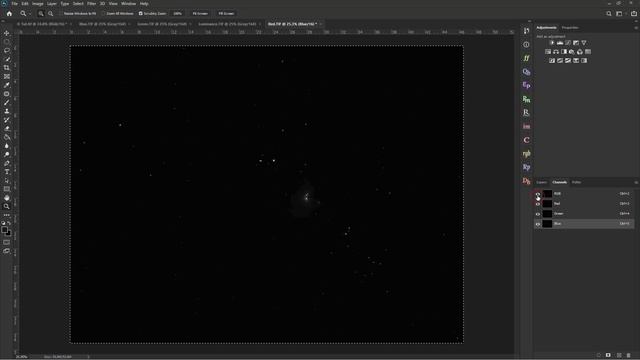
Task: Select the Pen tool
Action: point(7,163)
